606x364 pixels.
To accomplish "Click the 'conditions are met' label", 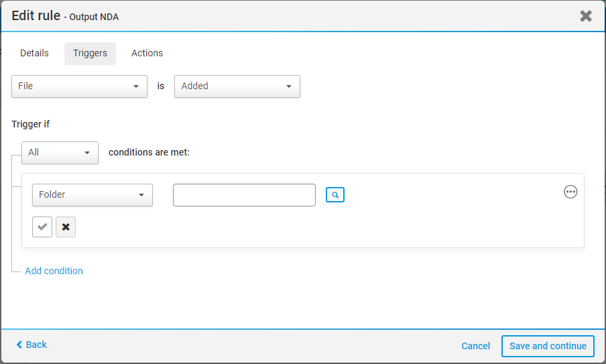I will point(149,153).
